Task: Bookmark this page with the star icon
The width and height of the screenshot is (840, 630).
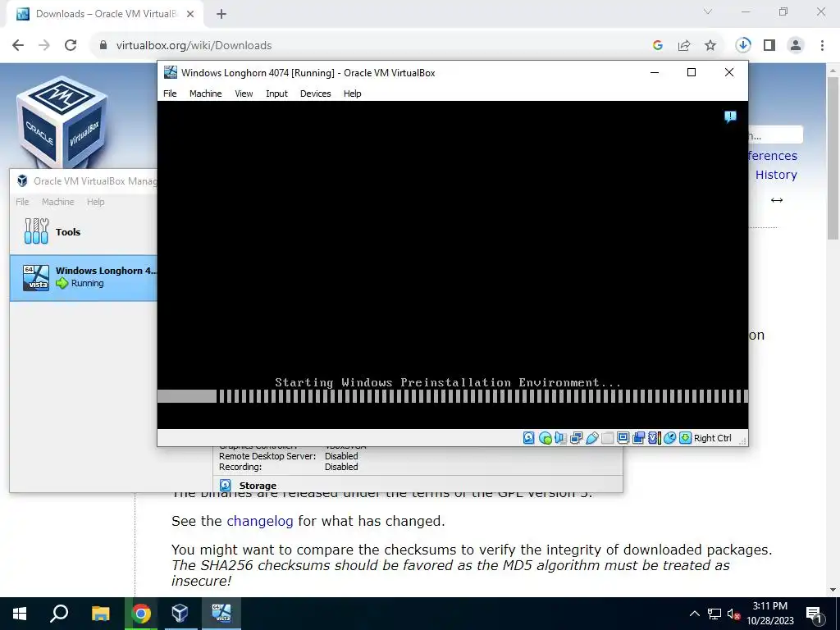Action: tap(710, 46)
